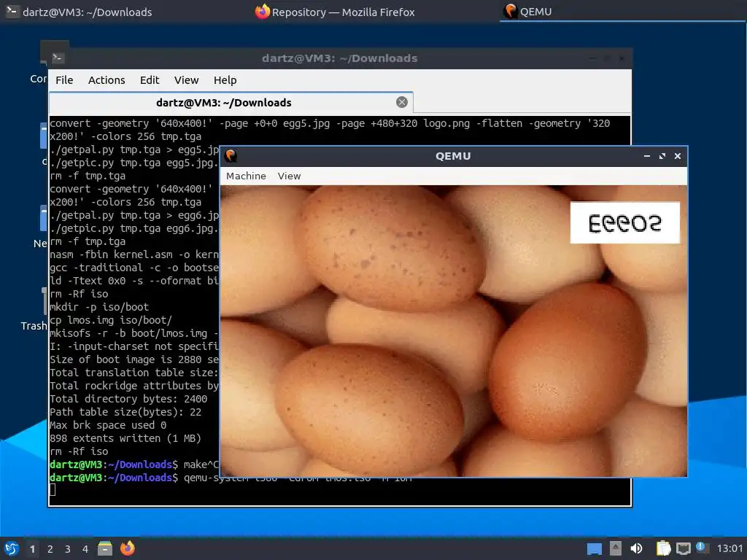The image size is (747, 560).
Task: Click '898 extents written (1 MB)' line
Action: [125, 438]
